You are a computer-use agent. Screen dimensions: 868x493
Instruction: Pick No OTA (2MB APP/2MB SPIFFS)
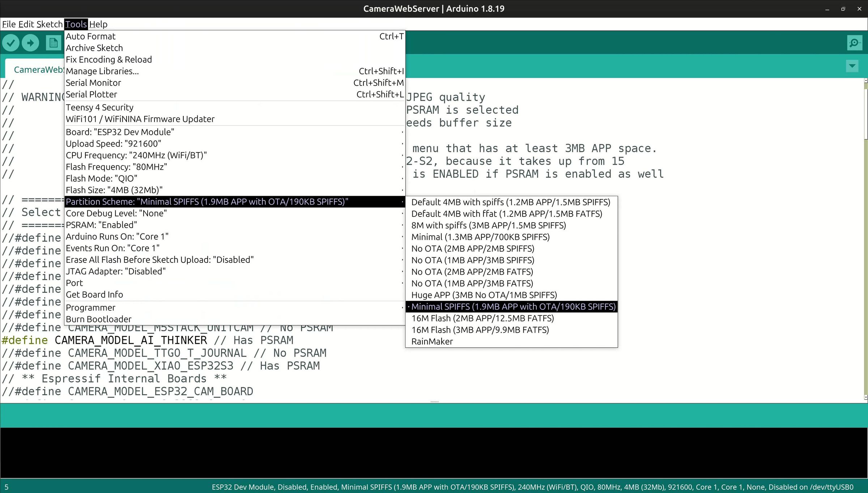click(x=472, y=249)
